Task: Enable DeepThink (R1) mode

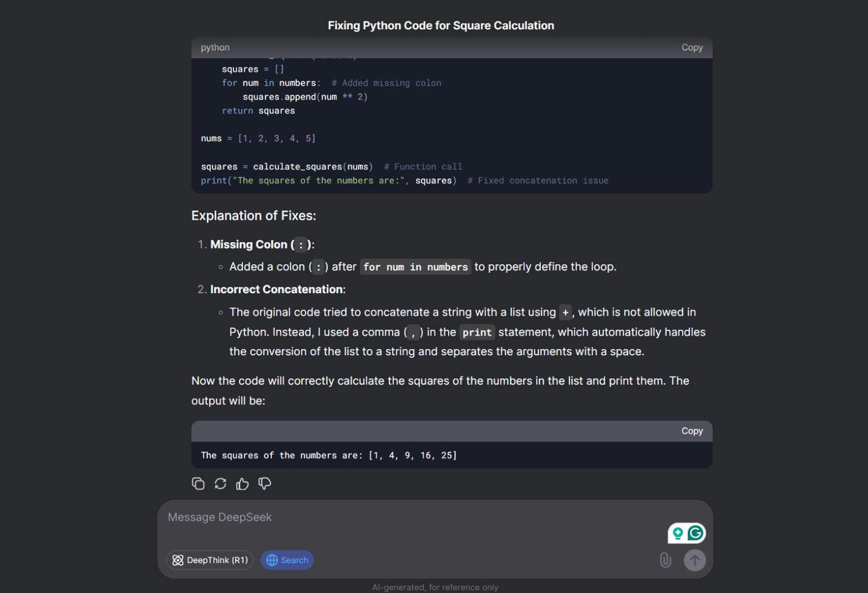Action: click(x=210, y=560)
